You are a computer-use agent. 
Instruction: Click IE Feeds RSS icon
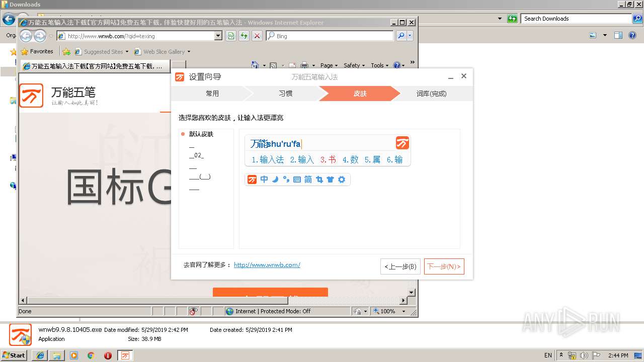tap(273, 65)
